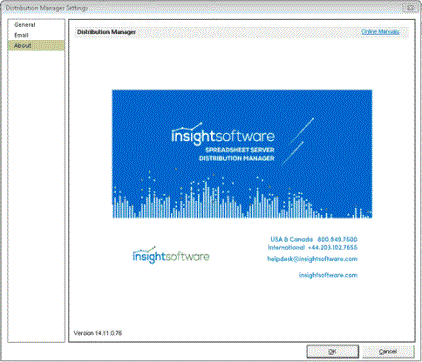Click the Distribution Manager header title
The width and height of the screenshot is (422, 362).
(x=106, y=32)
